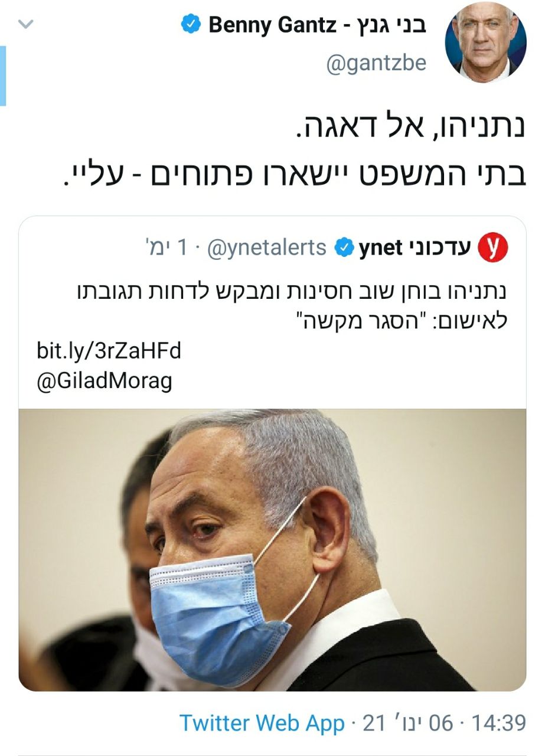The height and width of the screenshot is (756, 545).
Task: Open Benny Gantz's profile avatar
Action: (485, 43)
